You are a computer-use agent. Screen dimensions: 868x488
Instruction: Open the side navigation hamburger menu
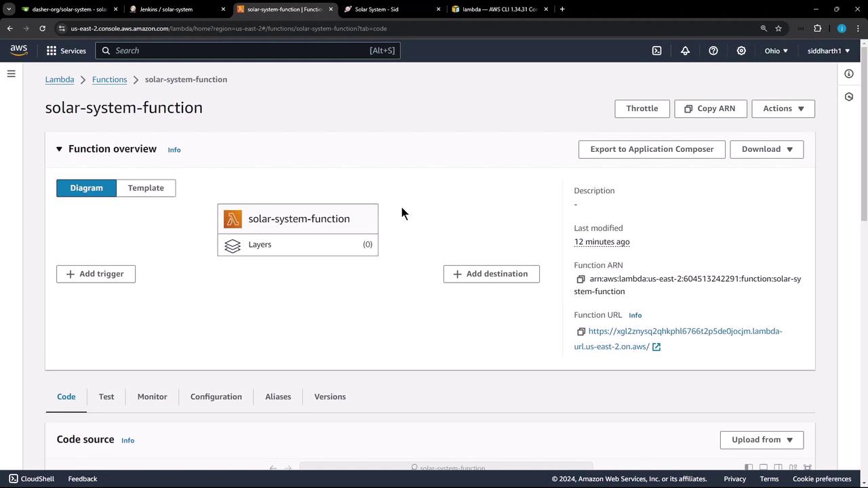(x=11, y=74)
